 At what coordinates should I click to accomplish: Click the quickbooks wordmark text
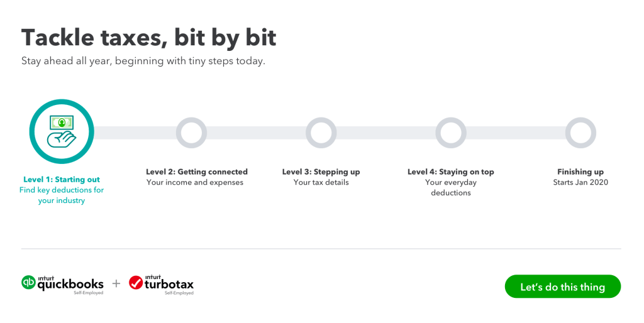coord(70,285)
